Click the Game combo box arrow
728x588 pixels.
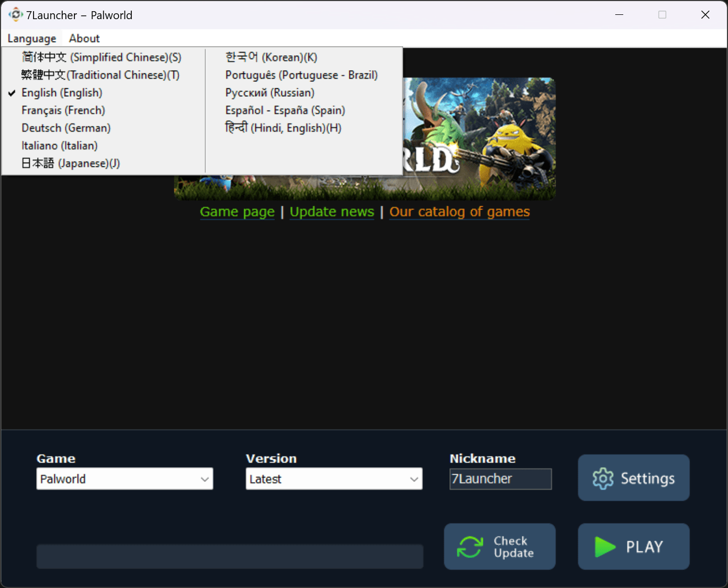click(205, 479)
